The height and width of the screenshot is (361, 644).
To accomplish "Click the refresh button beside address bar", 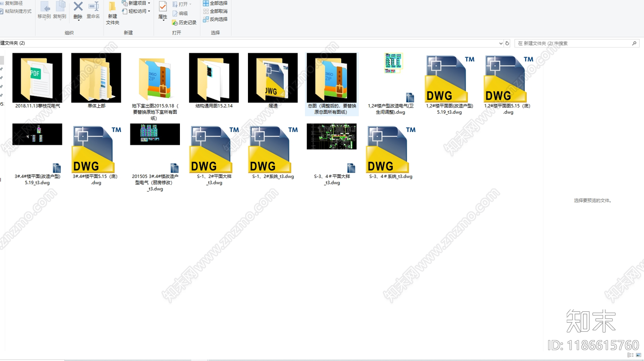I will tap(507, 43).
